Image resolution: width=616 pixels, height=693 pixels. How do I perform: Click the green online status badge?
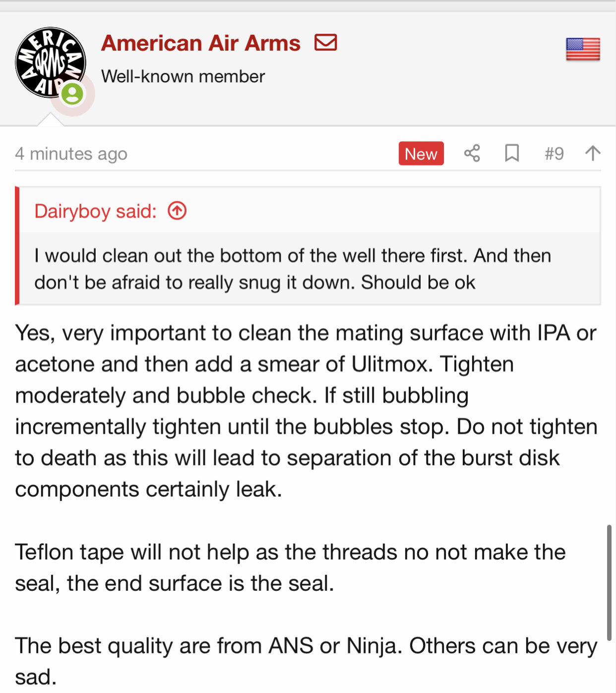[72, 94]
